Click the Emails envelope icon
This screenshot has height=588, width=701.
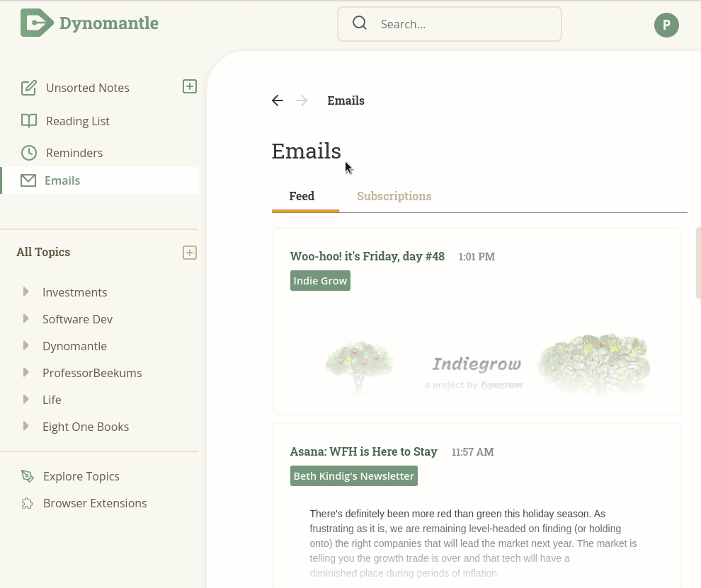coord(28,180)
